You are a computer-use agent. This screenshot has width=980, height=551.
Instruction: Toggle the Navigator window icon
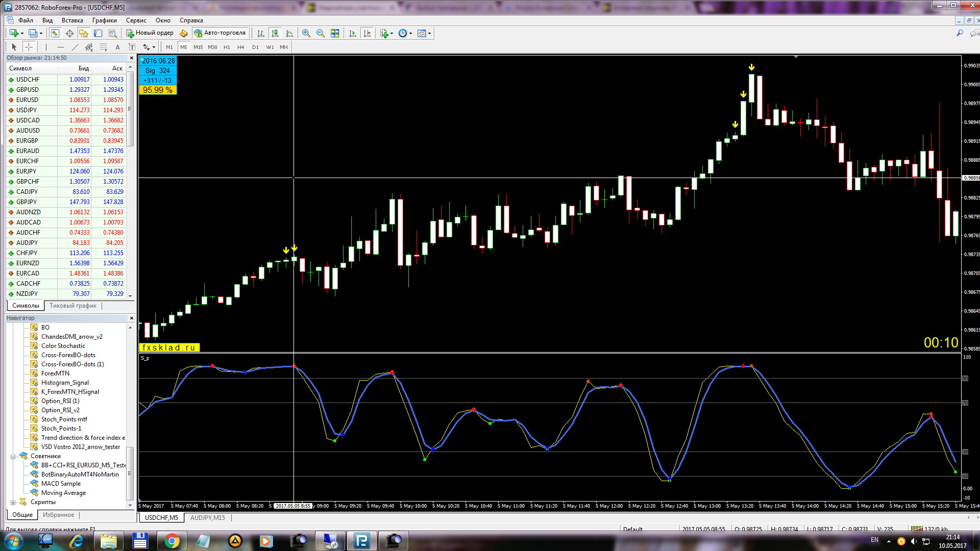(x=84, y=33)
